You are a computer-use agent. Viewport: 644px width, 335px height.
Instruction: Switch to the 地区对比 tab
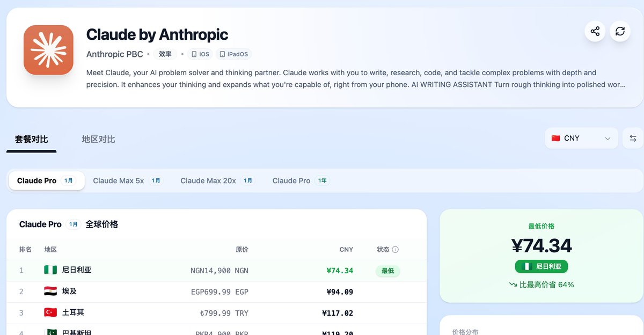point(99,139)
